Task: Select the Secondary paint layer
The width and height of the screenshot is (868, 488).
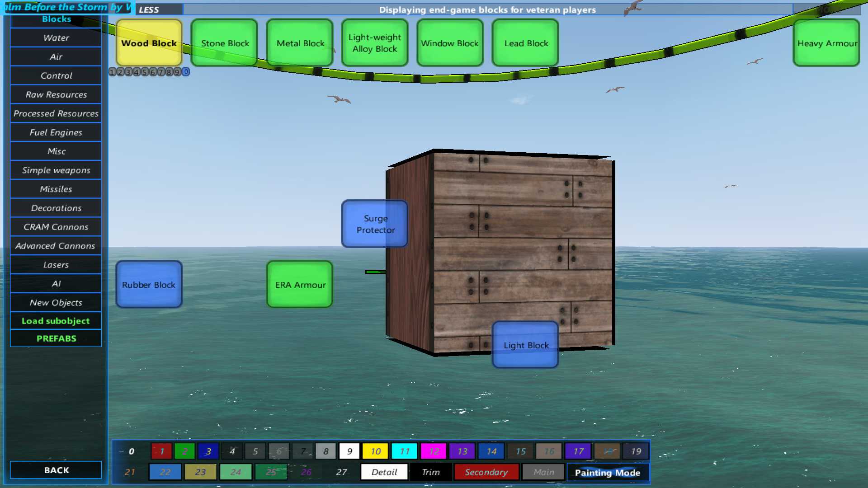Action: click(x=486, y=472)
